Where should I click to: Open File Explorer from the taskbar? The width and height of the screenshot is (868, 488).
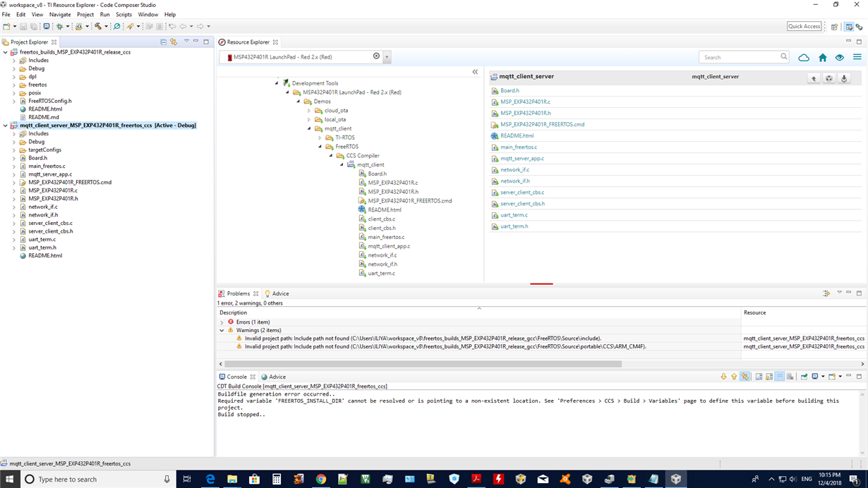click(x=232, y=479)
